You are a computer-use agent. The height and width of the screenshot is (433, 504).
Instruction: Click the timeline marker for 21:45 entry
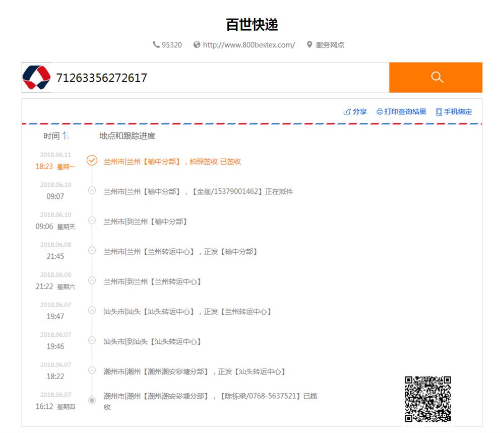pyautogui.click(x=92, y=250)
